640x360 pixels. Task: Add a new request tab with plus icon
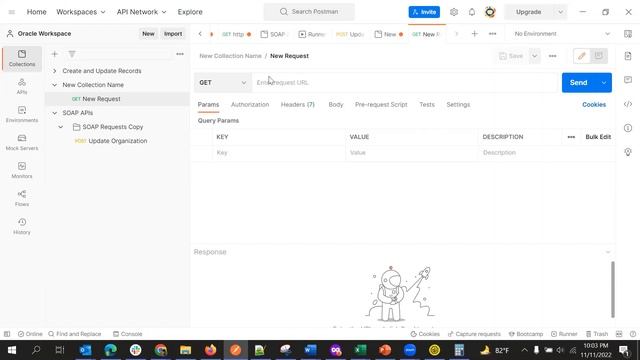(x=474, y=34)
